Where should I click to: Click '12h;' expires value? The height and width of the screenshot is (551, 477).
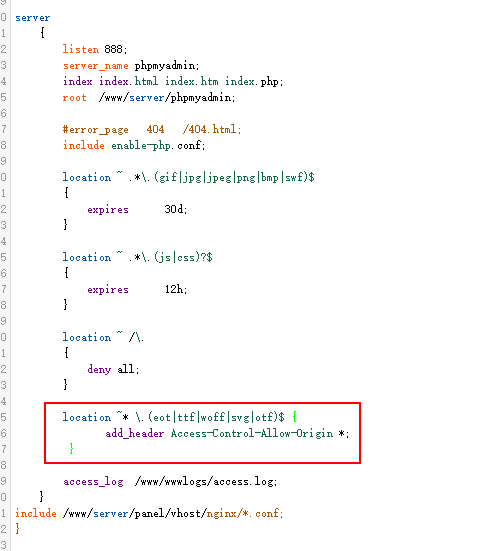pos(176,290)
